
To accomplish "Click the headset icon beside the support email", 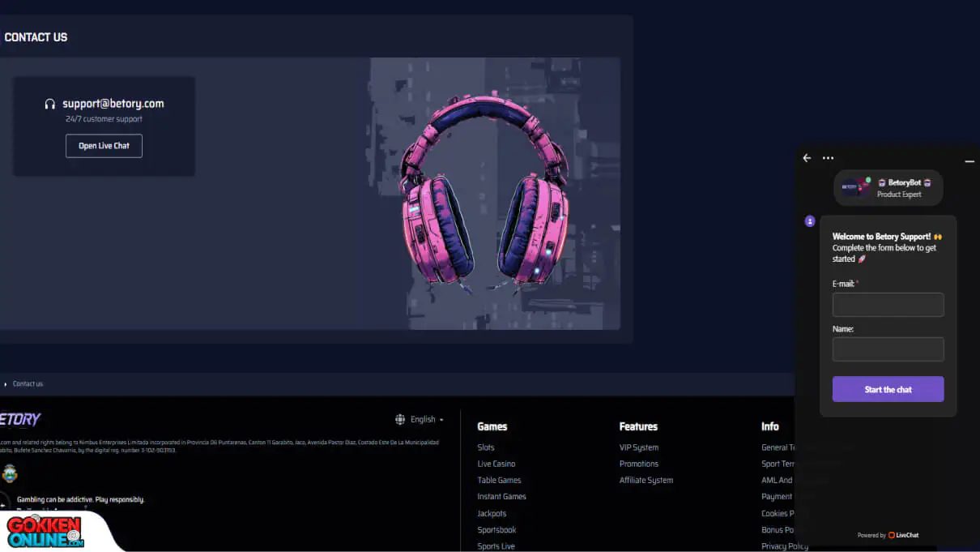I will click(50, 105).
